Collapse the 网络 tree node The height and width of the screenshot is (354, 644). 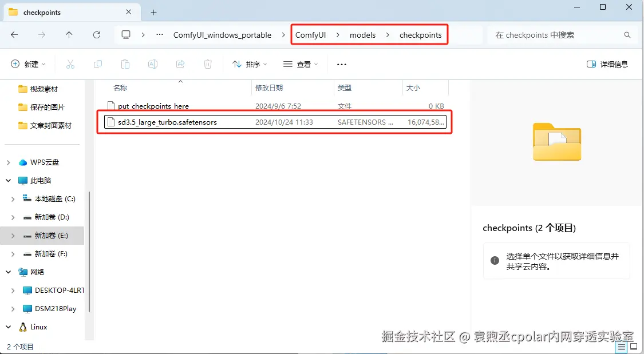click(x=8, y=272)
